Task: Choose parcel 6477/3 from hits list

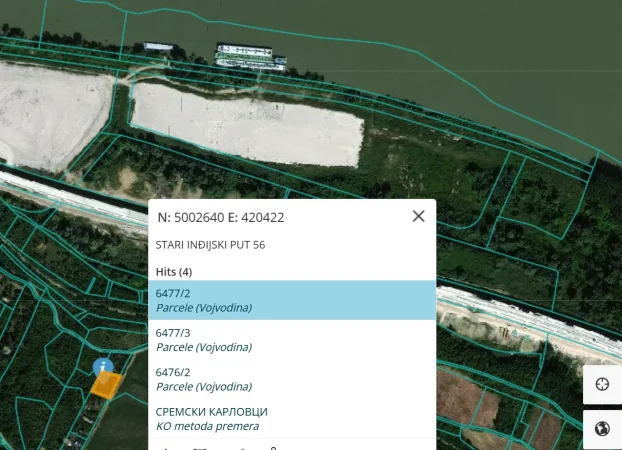Action: click(x=295, y=340)
